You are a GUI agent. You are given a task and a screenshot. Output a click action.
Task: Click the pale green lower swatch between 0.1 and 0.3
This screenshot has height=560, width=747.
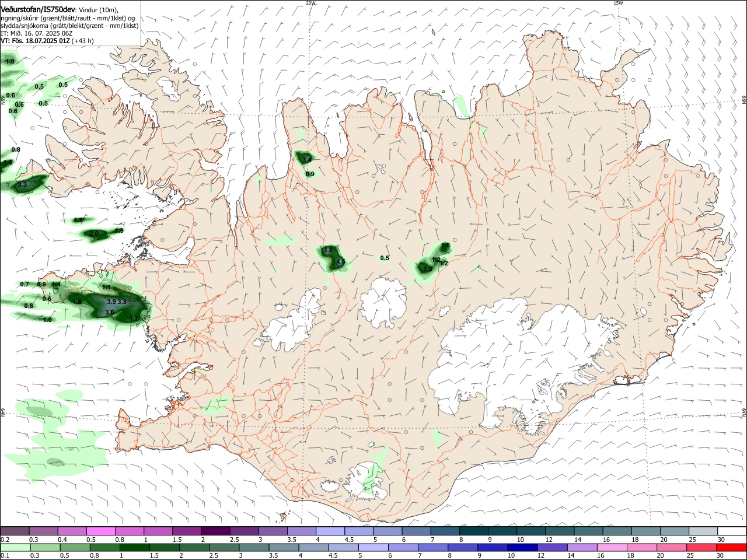pyautogui.click(x=15, y=547)
